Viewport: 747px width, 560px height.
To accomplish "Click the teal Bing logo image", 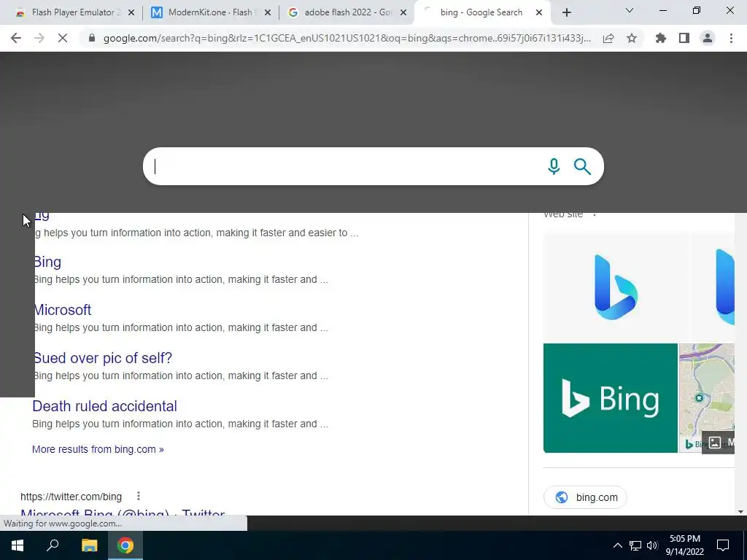I will point(611,398).
